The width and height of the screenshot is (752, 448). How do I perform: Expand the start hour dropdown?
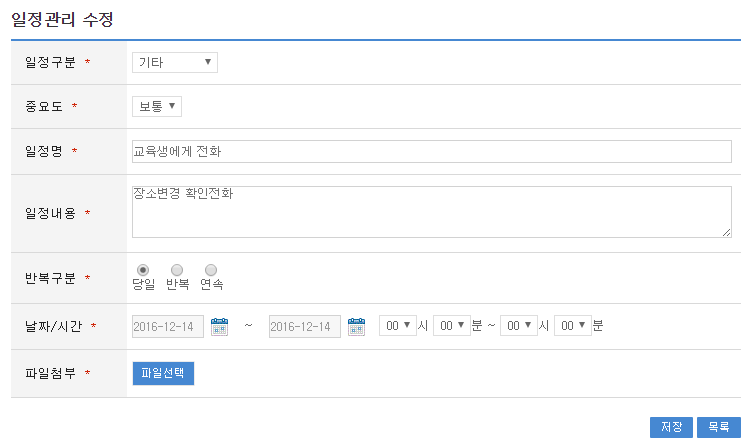397,326
